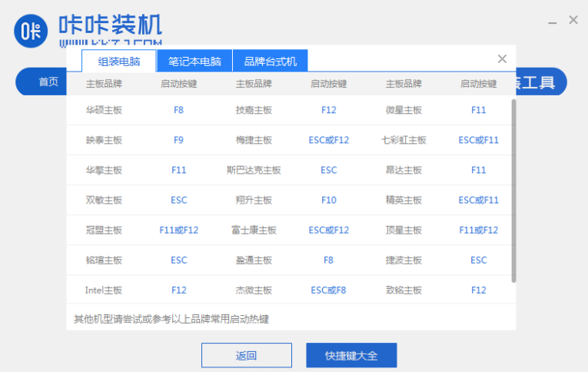Click the first 主板品牌 column header
588x372 pixels.
pos(104,84)
